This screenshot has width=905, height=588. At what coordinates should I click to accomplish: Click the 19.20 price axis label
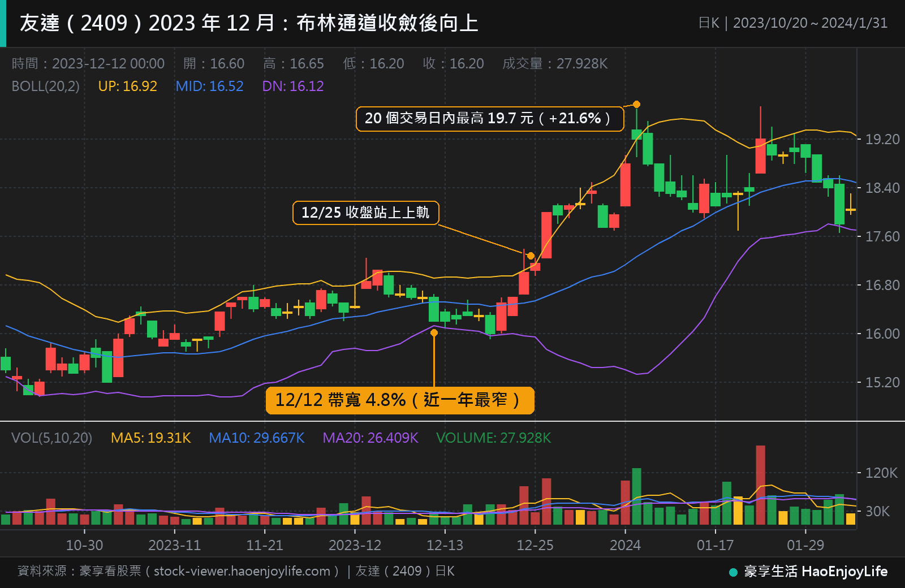tap(882, 139)
